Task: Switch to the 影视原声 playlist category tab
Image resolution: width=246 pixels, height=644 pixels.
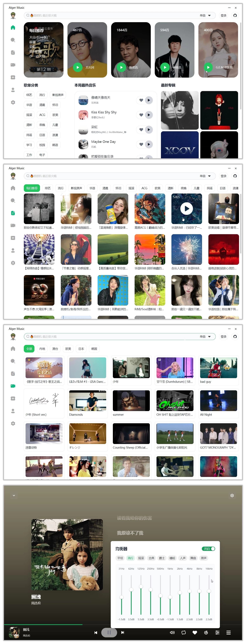Action: tap(76, 188)
